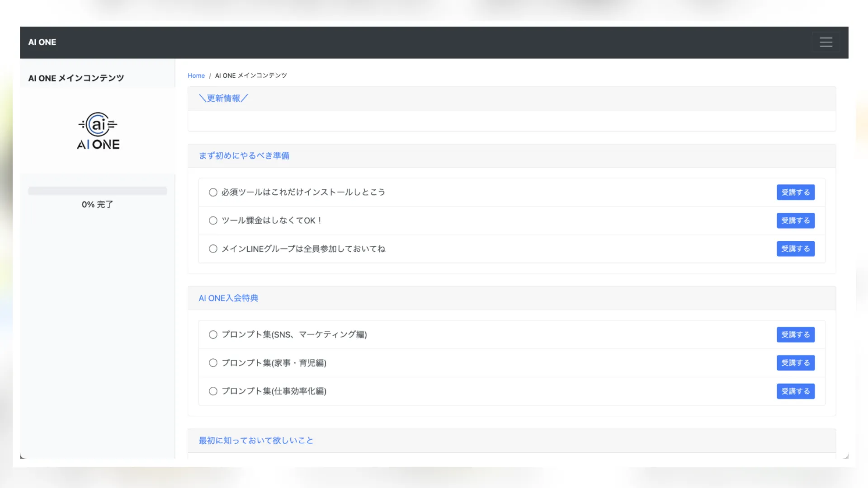
Task: Open lesson title ツール課金はしなくてOK！
Action: (x=272, y=221)
